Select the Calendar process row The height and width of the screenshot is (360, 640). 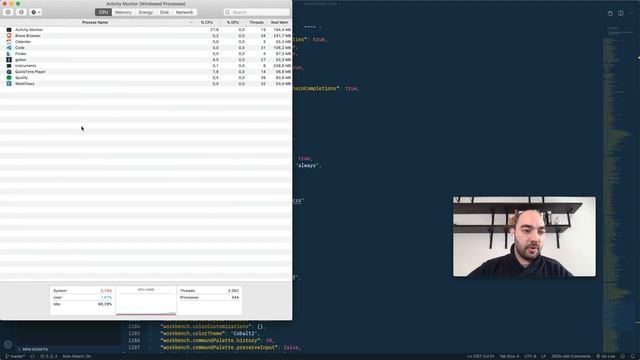(146, 42)
